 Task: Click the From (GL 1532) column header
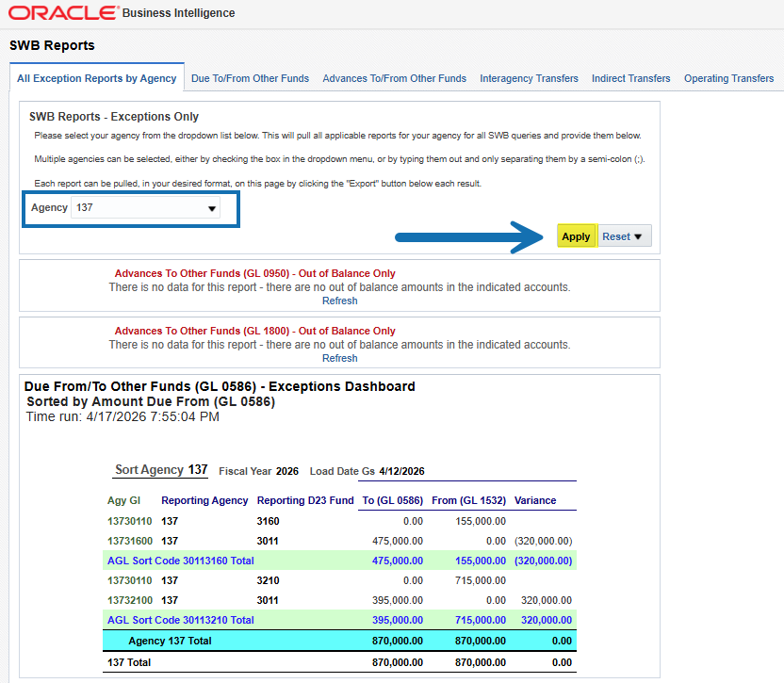(x=468, y=500)
